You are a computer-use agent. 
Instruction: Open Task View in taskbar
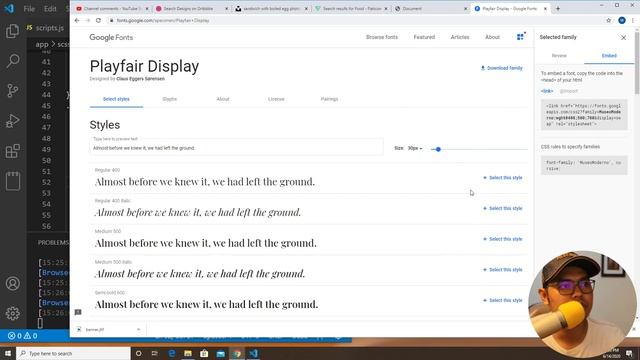click(x=155, y=353)
